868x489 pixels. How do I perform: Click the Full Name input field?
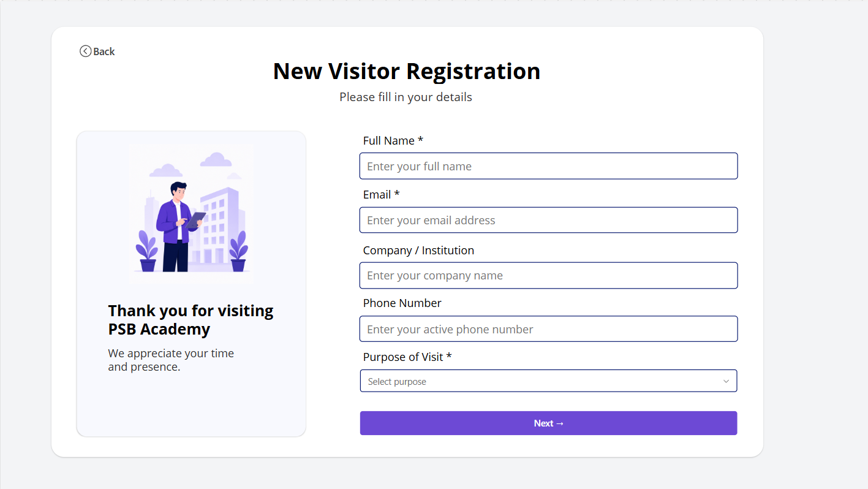tap(548, 166)
